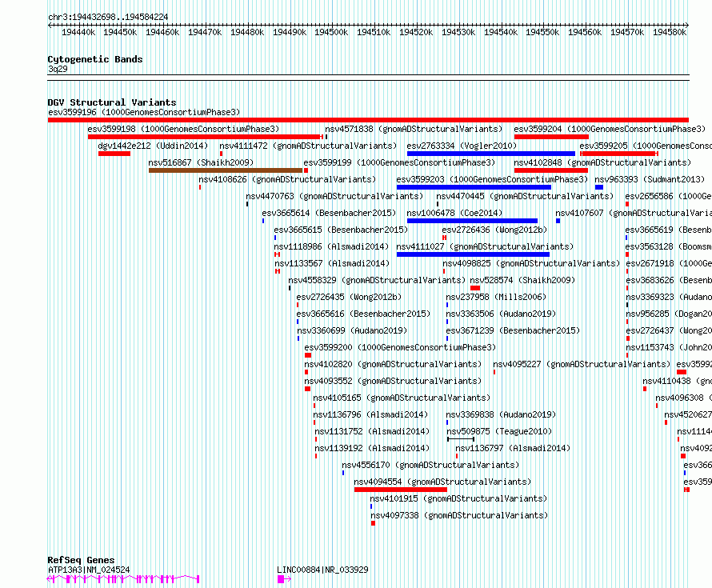
Task: Open nsv1131752 (Alsmadi2014) label
Action: point(372,431)
